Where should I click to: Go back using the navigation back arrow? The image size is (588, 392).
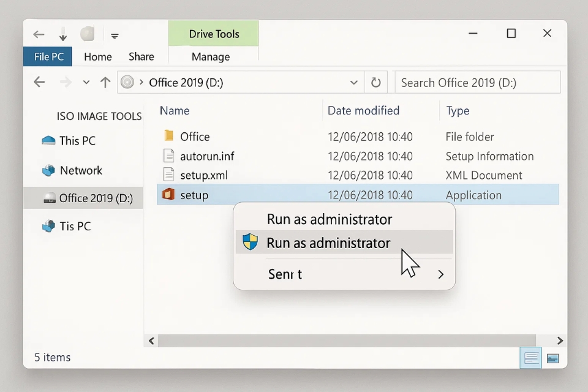coord(39,82)
